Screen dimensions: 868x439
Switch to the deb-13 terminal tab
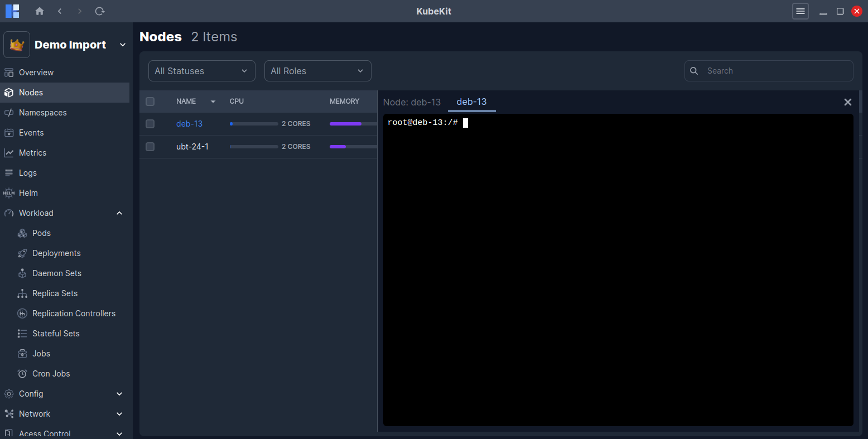[x=471, y=102]
